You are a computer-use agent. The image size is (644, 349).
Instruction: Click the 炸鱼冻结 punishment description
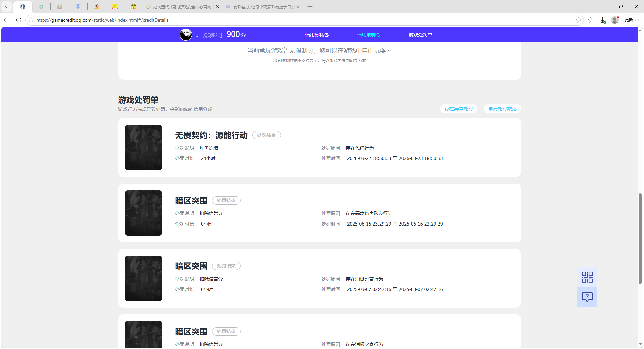209,148
